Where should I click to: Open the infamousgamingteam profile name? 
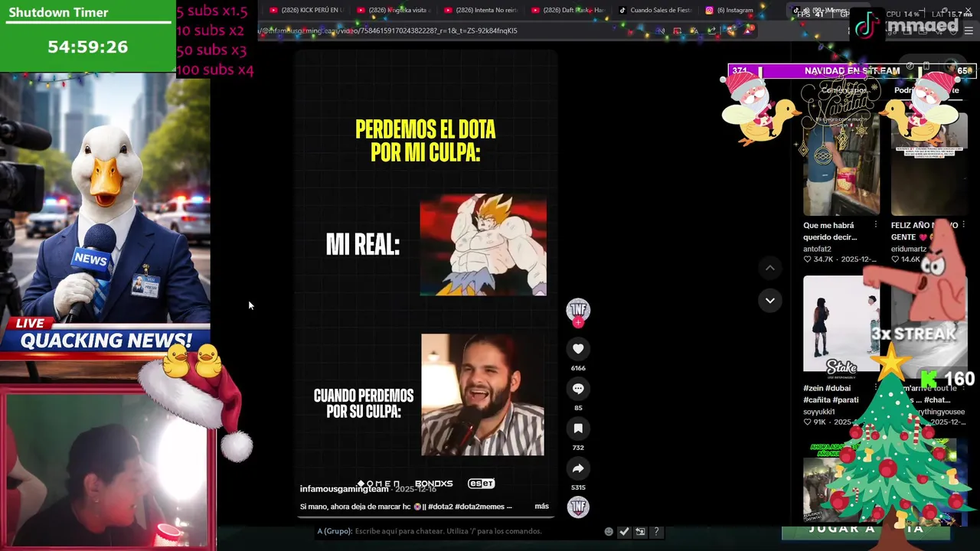(x=344, y=489)
